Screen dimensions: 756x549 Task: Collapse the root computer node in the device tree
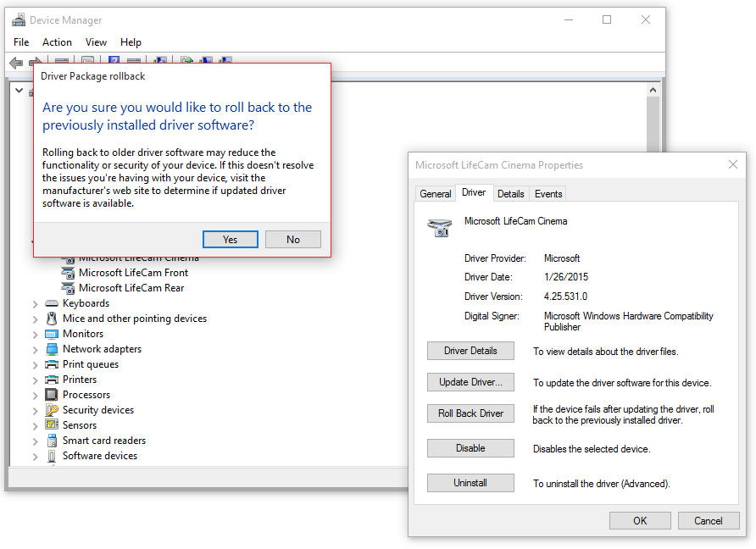click(x=19, y=90)
